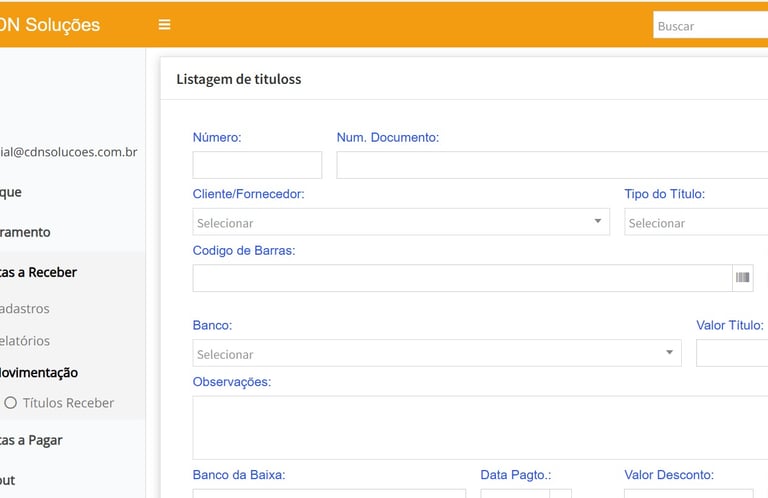Expand the Tipo do Título selector

[x=696, y=222]
